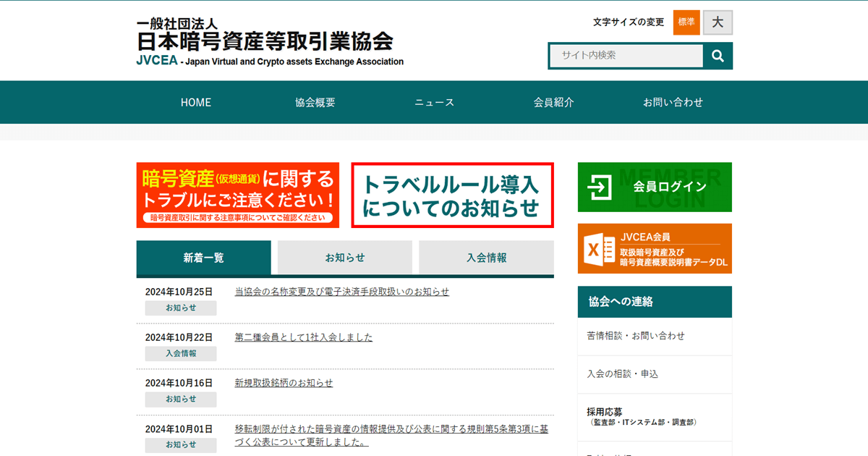Open the 会員紹介 menu item
This screenshot has width=868, height=456.
[554, 102]
